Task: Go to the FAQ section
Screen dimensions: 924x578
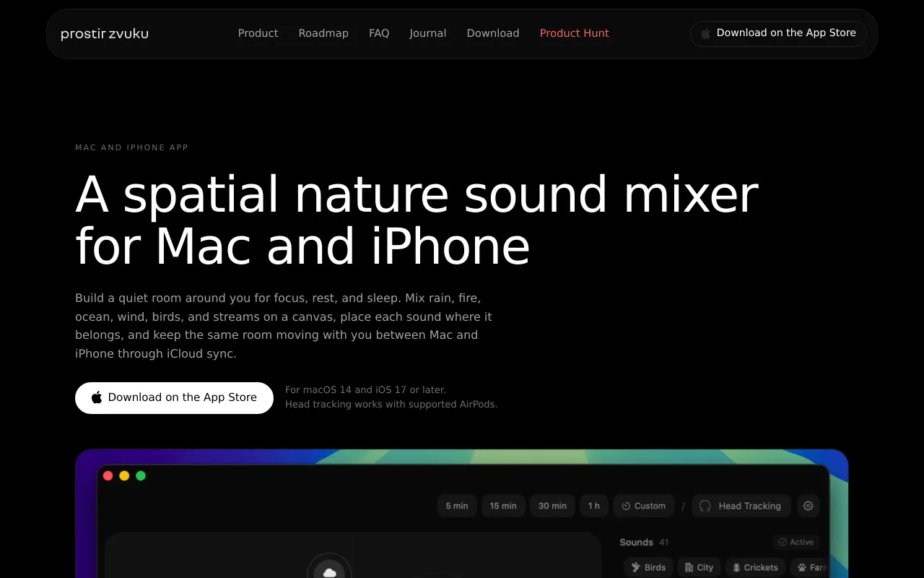Action: (379, 33)
